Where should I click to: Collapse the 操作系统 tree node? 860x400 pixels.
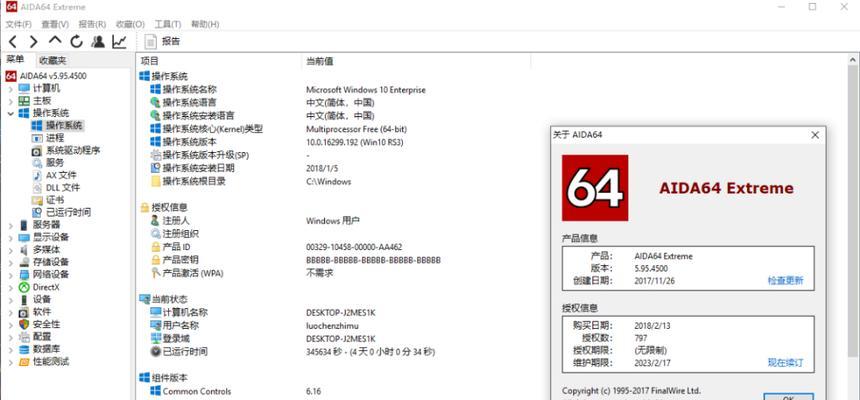(x=10, y=114)
